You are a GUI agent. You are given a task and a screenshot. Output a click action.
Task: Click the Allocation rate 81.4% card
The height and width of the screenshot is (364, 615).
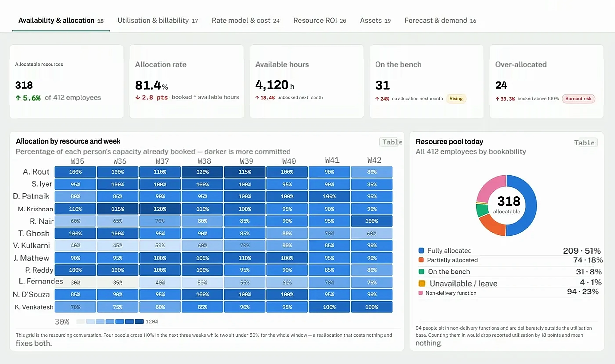186,81
